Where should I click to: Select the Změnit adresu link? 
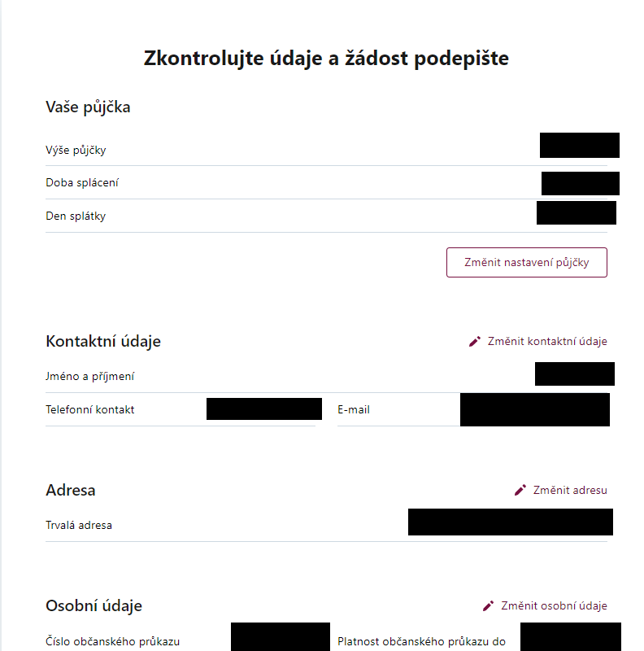click(x=569, y=490)
